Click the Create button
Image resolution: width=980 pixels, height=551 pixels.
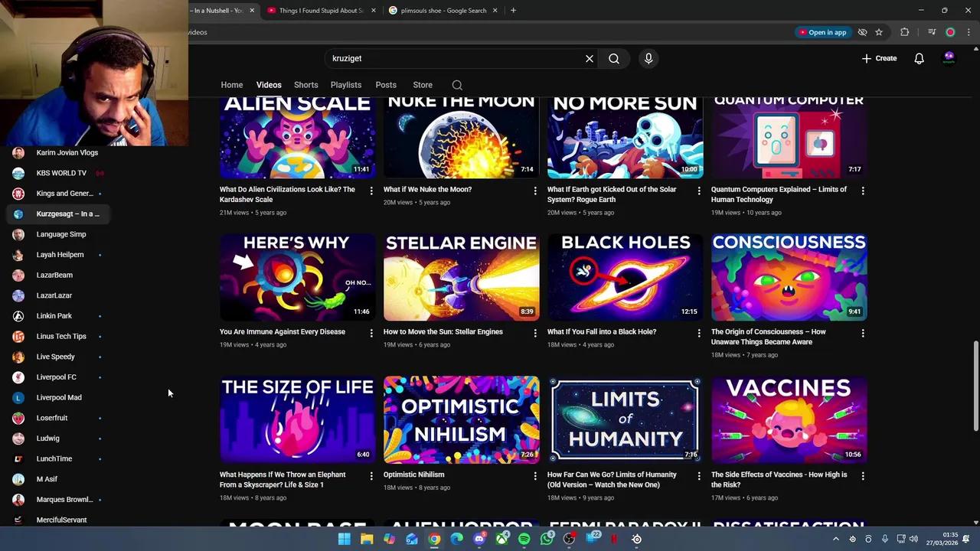[879, 58]
